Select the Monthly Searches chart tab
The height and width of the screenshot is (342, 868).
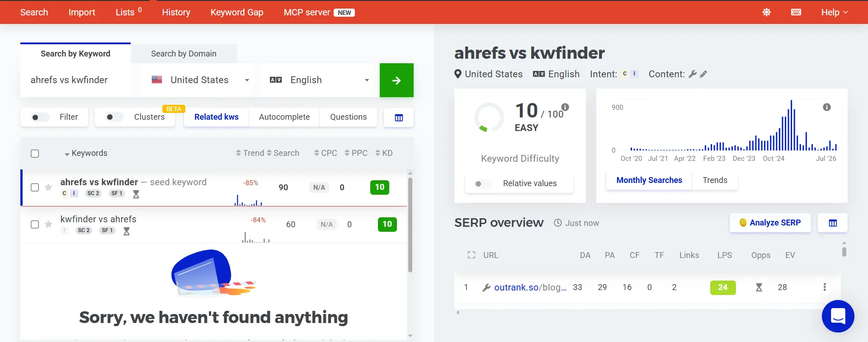tap(649, 180)
